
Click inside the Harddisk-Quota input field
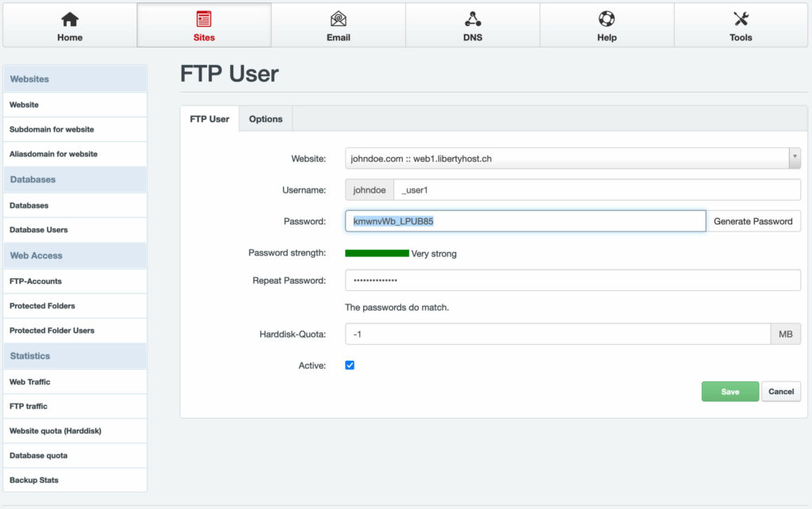[x=555, y=333]
